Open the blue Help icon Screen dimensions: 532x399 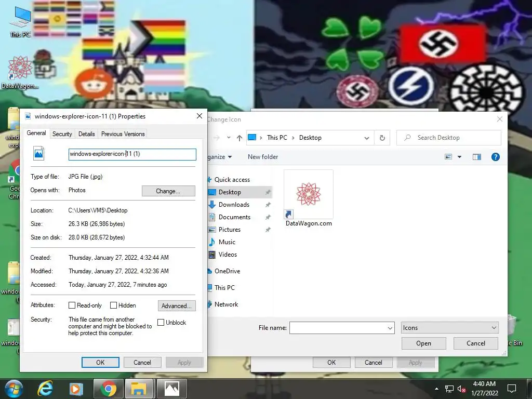pyautogui.click(x=495, y=157)
